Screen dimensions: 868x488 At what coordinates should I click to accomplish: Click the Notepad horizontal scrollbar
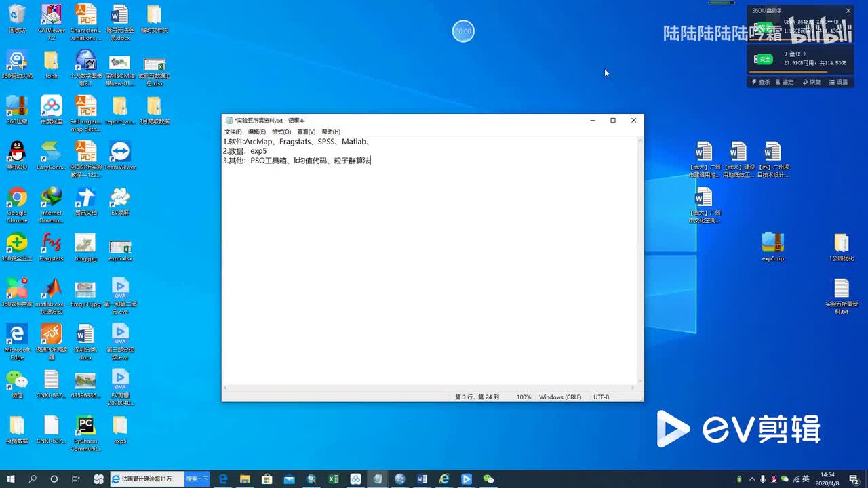tap(430, 388)
